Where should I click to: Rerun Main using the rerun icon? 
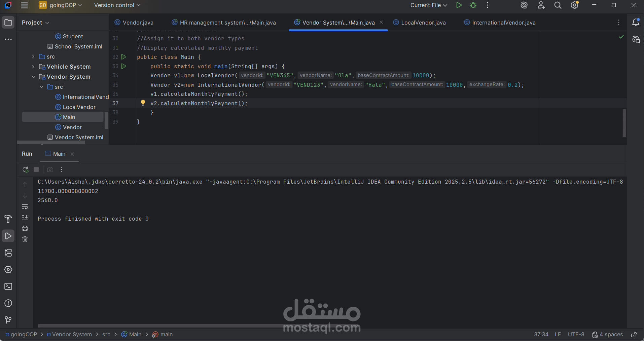pos(25,169)
